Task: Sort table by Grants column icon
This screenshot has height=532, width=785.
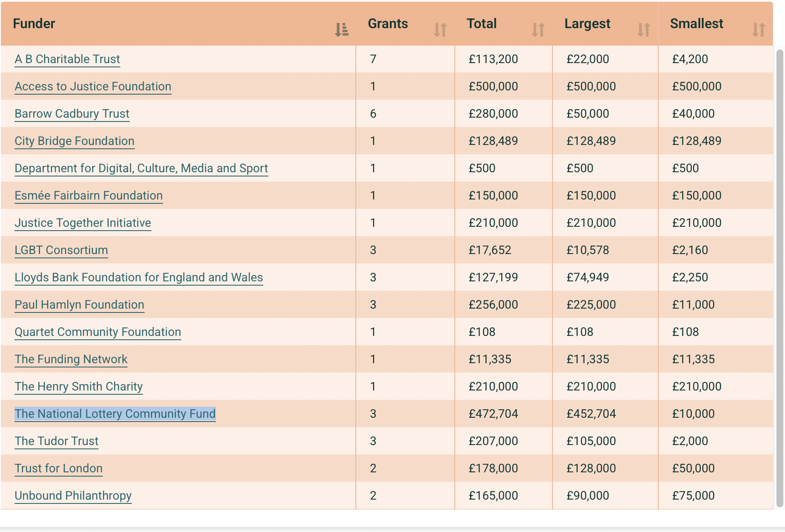Action: click(x=440, y=29)
